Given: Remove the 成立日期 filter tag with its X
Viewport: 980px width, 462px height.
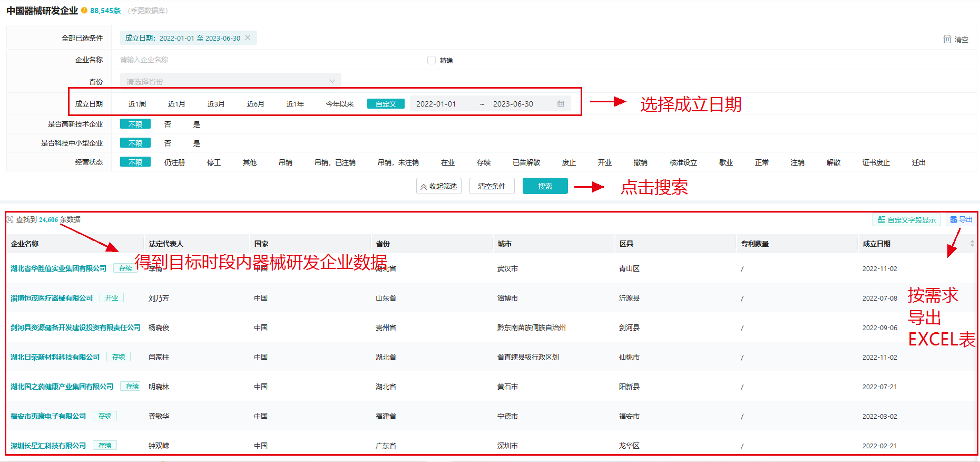Looking at the screenshot, I should point(248,37).
